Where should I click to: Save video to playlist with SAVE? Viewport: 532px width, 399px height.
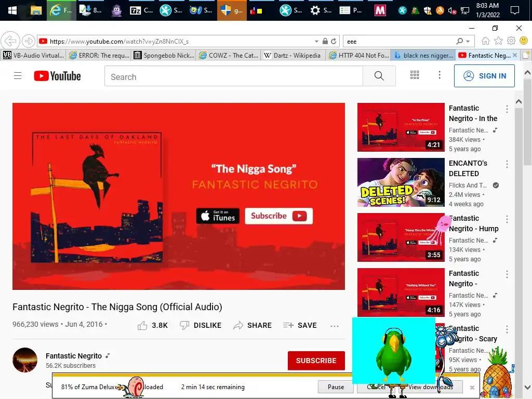[300, 325]
